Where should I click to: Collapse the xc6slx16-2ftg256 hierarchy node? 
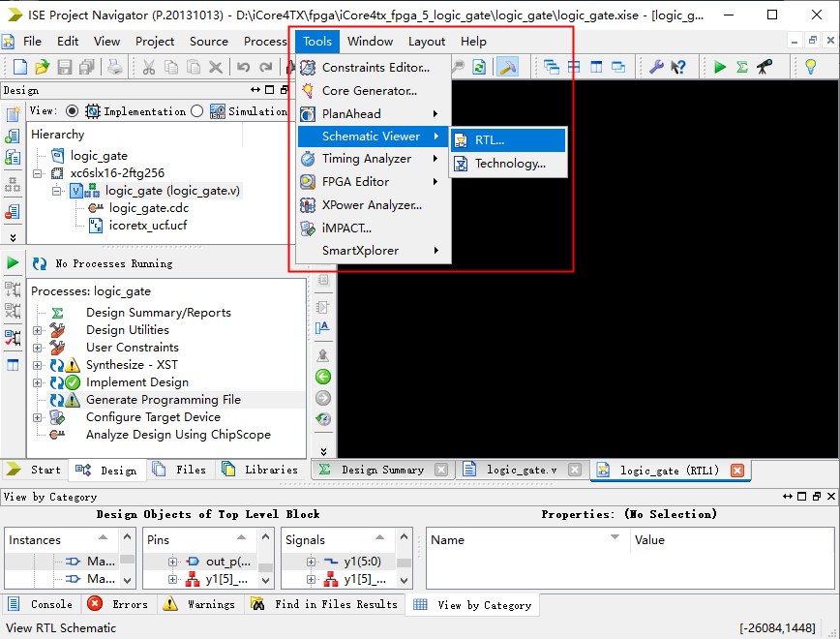pos(38,173)
